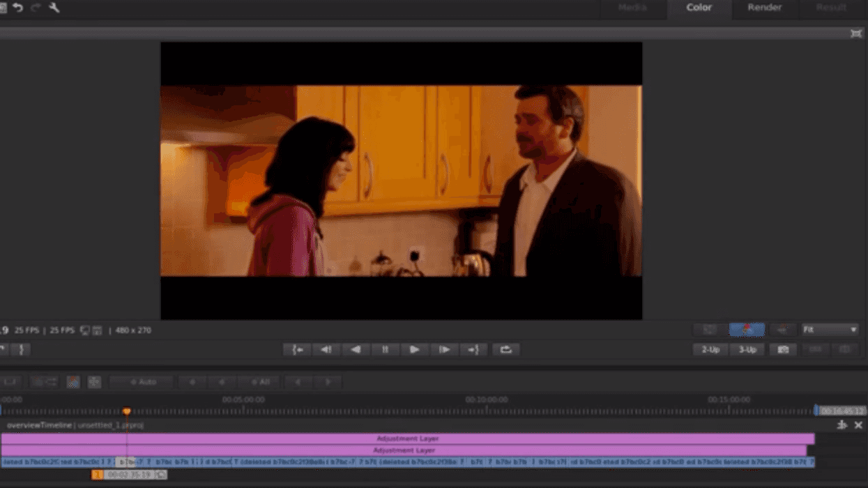Select the second Adjustment Layer track
This screenshot has width=868, height=488.
404,450
